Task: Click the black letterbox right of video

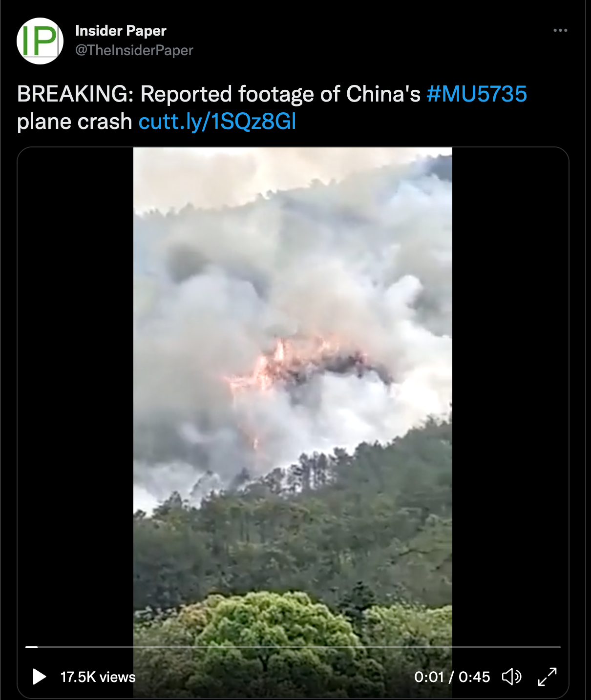Action: (510, 391)
